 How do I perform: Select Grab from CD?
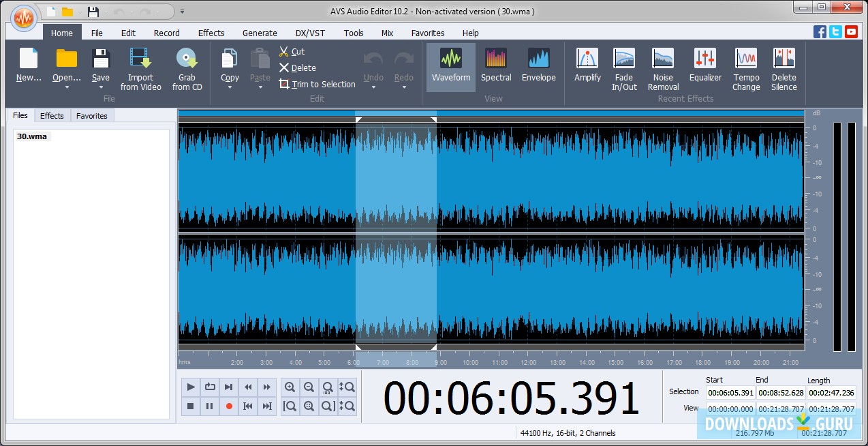tap(187, 67)
